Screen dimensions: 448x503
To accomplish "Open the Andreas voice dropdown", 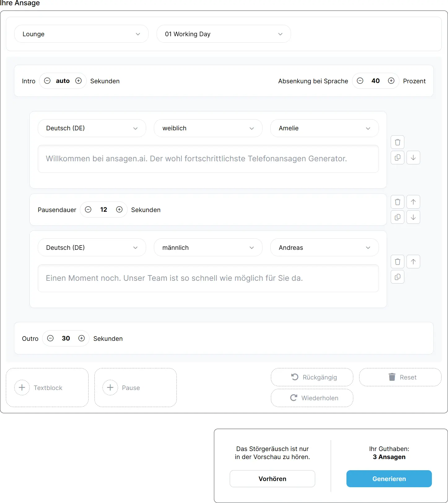I will click(324, 248).
